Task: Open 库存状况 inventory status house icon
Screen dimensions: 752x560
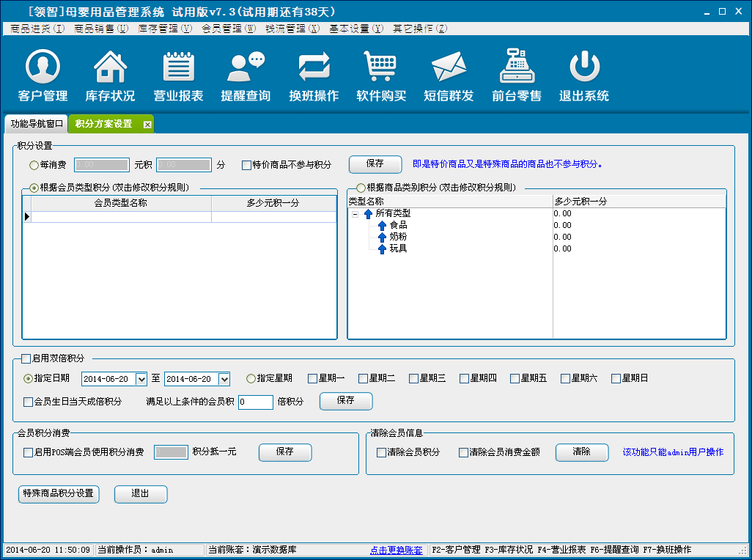Action: (x=110, y=67)
